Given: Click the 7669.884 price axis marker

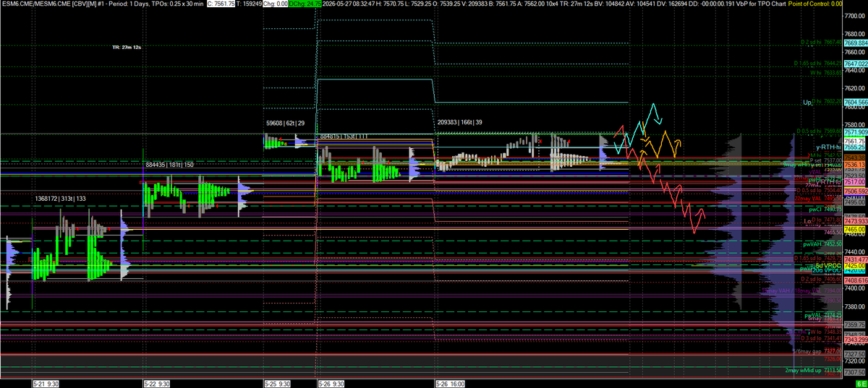Looking at the screenshot, I should (x=855, y=43).
